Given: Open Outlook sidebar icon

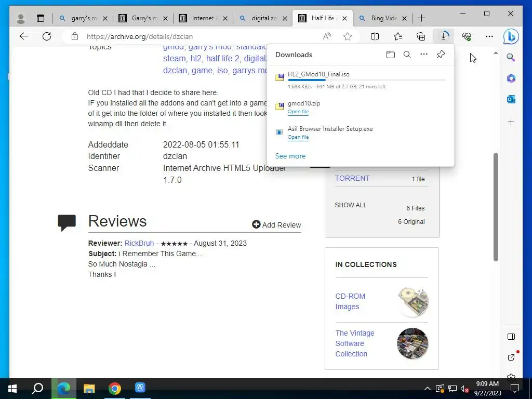Looking at the screenshot, I should pyautogui.click(x=511, y=99).
